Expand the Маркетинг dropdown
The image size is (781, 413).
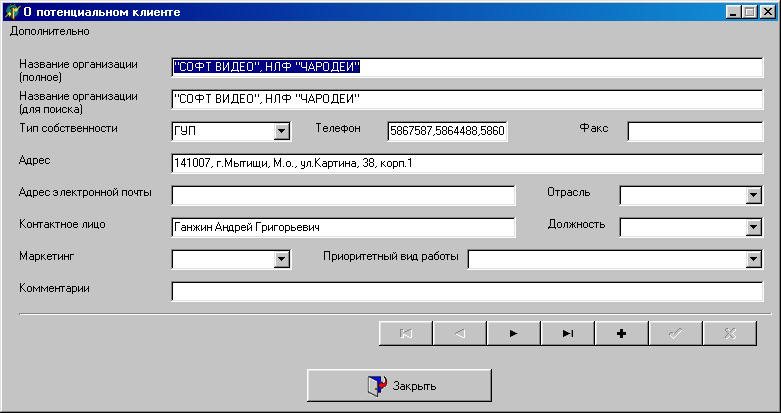281,259
